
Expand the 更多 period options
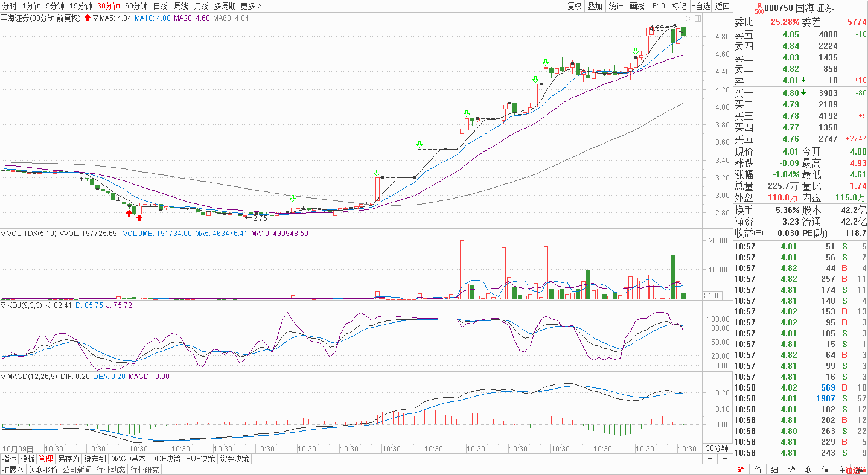click(251, 6)
